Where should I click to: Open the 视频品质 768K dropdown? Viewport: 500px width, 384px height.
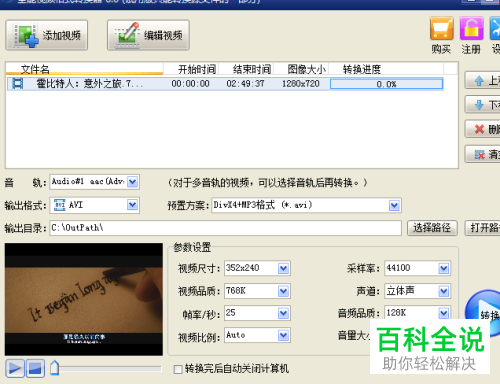pyautogui.click(x=283, y=291)
